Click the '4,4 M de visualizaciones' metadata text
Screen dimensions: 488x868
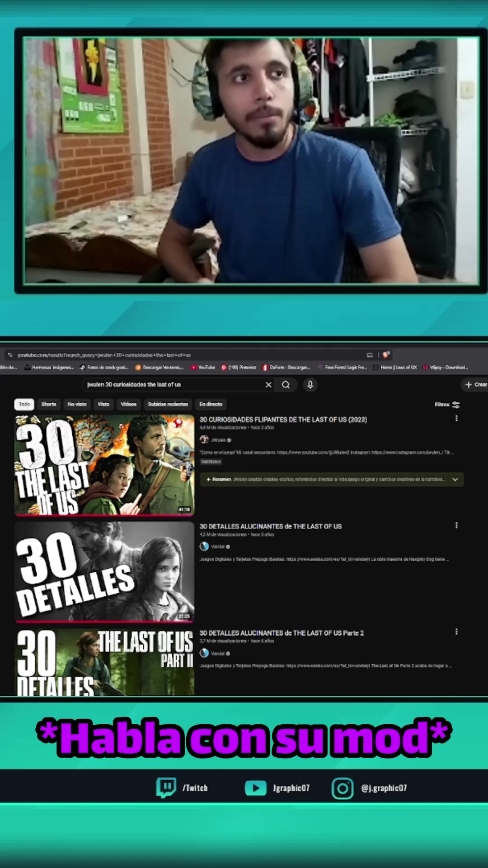coord(223,428)
